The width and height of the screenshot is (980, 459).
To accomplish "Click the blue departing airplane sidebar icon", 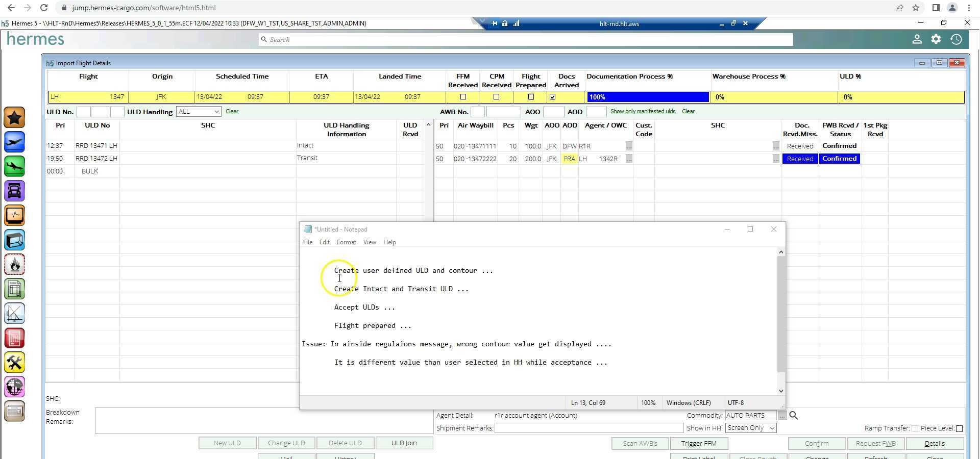I will [14, 142].
